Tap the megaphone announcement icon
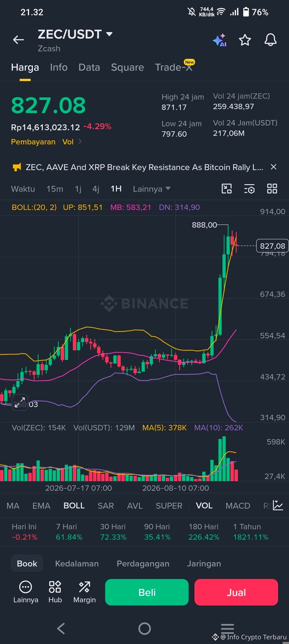289x644 pixels. click(x=17, y=167)
